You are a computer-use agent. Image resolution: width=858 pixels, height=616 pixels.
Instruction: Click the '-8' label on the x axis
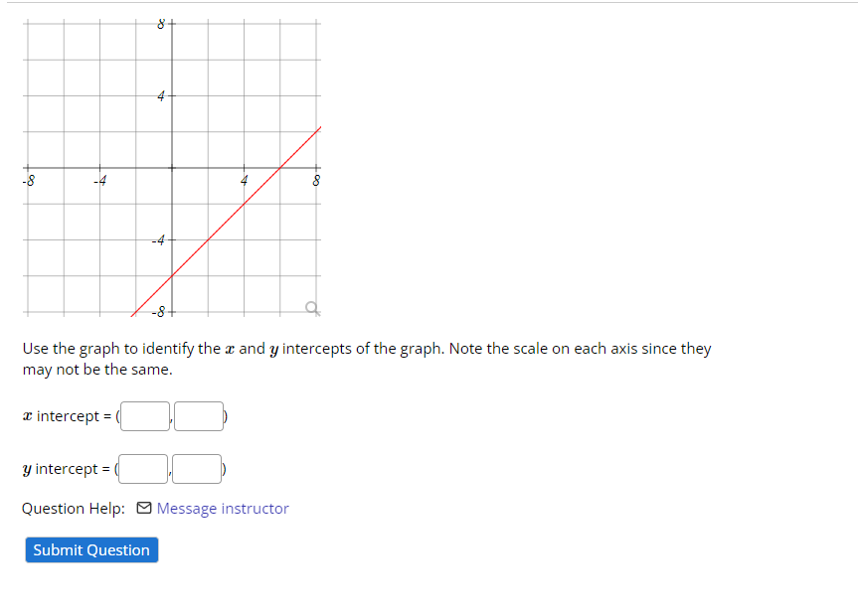point(28,181)
